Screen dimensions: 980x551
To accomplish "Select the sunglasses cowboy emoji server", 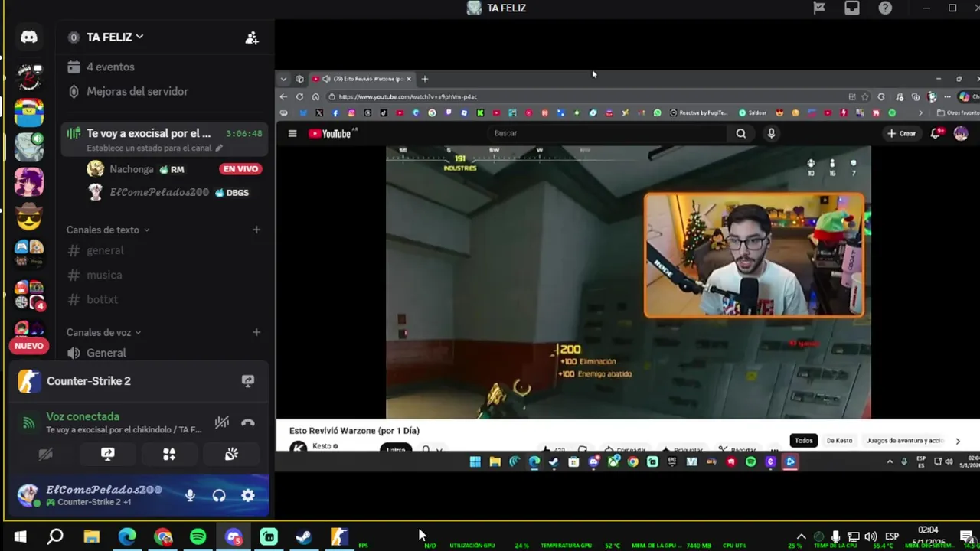I will [29, 218].
